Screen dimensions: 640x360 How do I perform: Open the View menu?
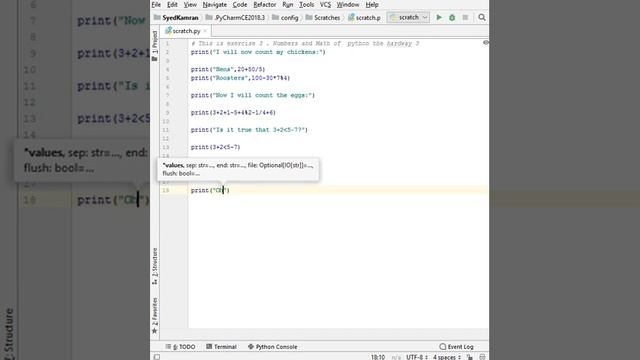tap(190, 4)
